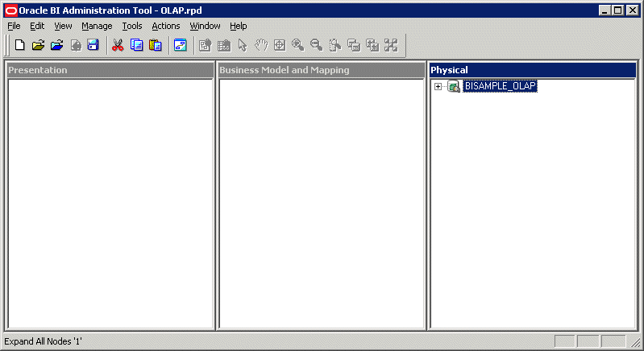
Task: Click the grayed New Join diagram icon
Action: click(224, 45)
